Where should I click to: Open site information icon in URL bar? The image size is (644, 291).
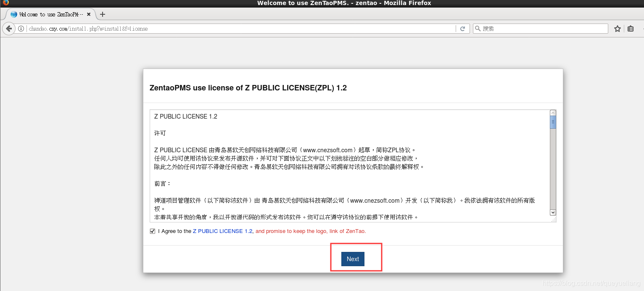pyautogui.click(x=21, y=29)
